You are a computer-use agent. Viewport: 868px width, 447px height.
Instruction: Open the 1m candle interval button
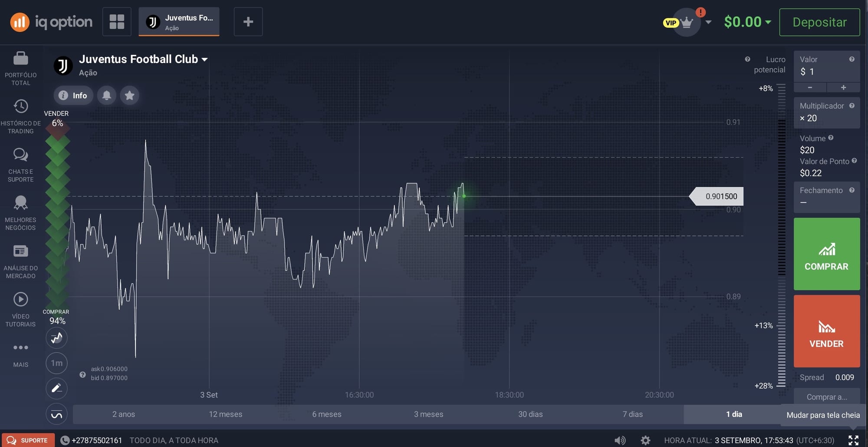(x=56, y=363)
